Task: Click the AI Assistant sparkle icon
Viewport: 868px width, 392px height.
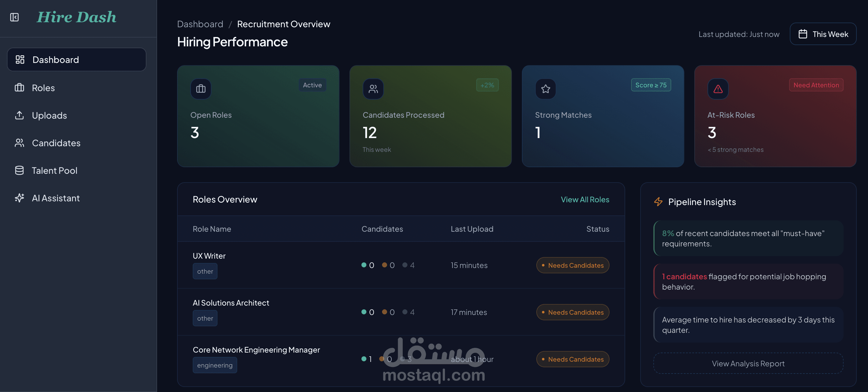Action: [x=19, y=198]
